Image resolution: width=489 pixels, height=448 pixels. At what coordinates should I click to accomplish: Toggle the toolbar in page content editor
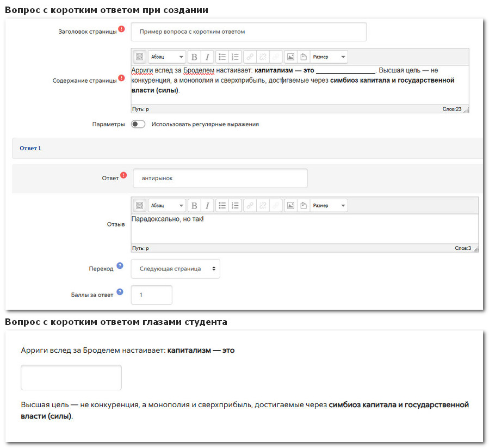(139, 57)
